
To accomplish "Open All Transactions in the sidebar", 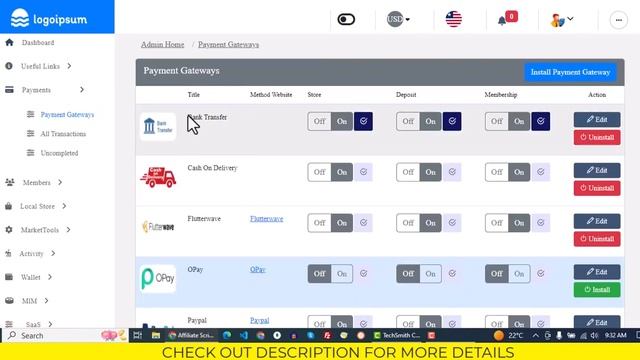I will (63, 134).
